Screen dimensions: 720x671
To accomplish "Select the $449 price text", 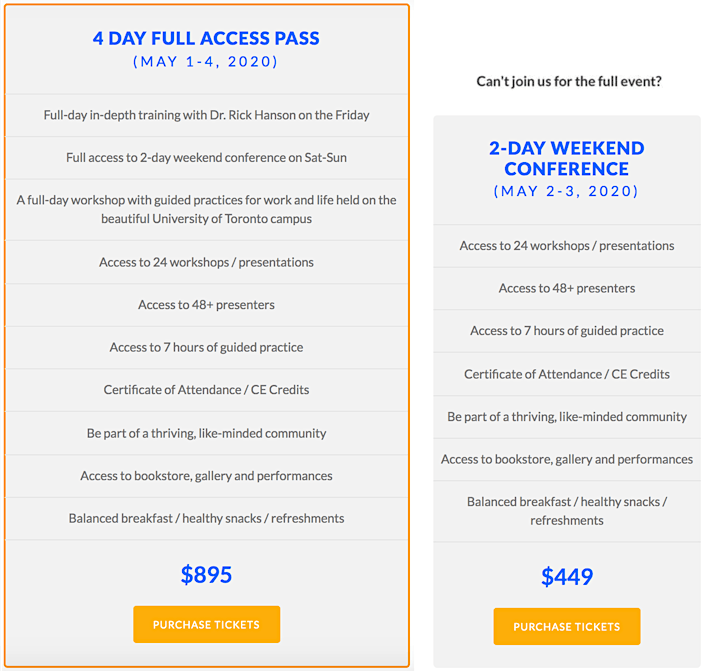I will (x=567, y=576).
